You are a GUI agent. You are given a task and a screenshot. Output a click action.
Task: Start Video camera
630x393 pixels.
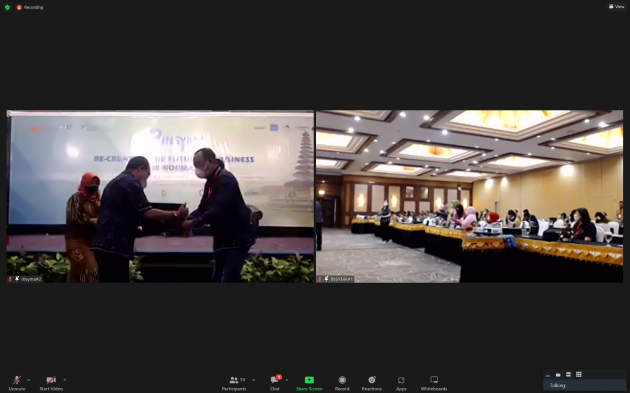click(51, 383)
